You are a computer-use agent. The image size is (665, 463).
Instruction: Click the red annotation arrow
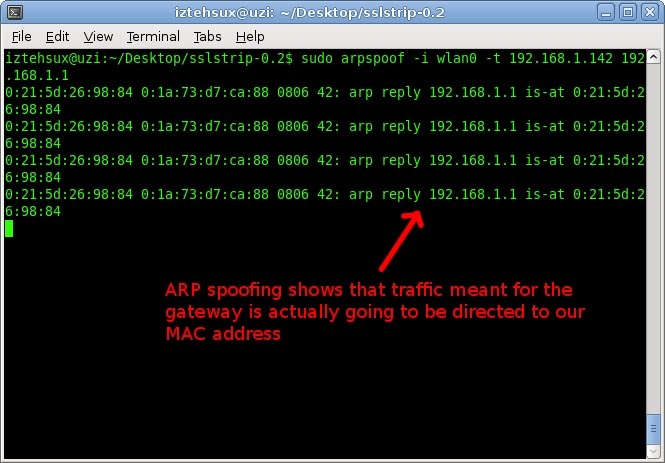pos(401,240)
